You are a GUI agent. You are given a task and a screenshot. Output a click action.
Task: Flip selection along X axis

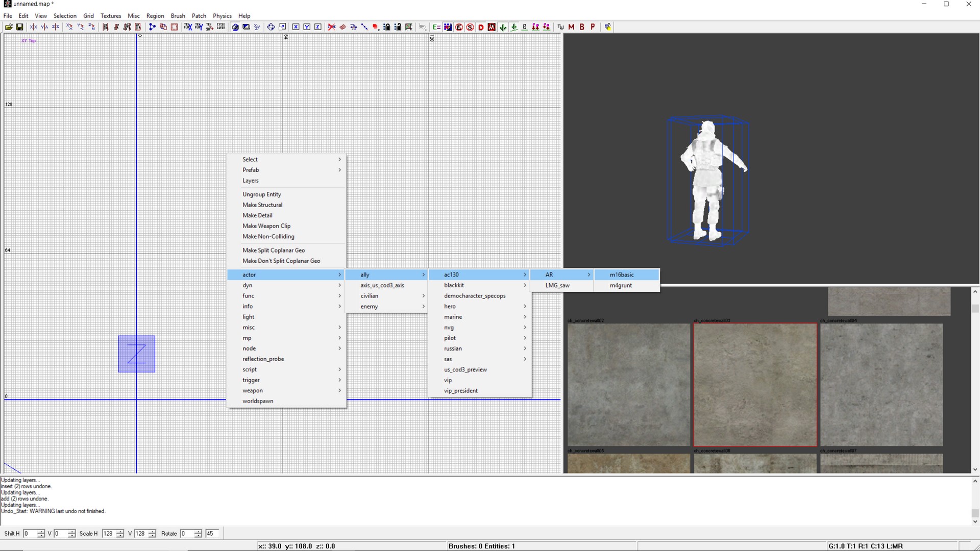34,27
